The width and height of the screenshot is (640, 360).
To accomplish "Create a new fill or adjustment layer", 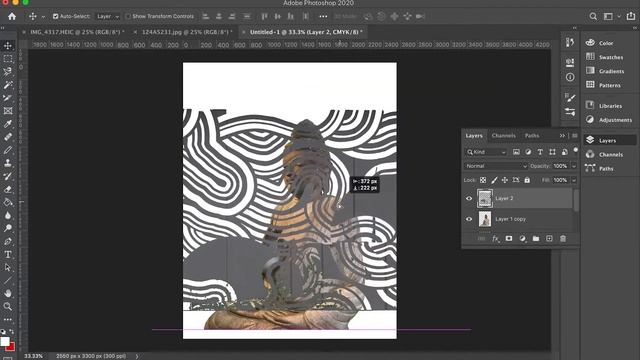I will [x=522, y=238].
